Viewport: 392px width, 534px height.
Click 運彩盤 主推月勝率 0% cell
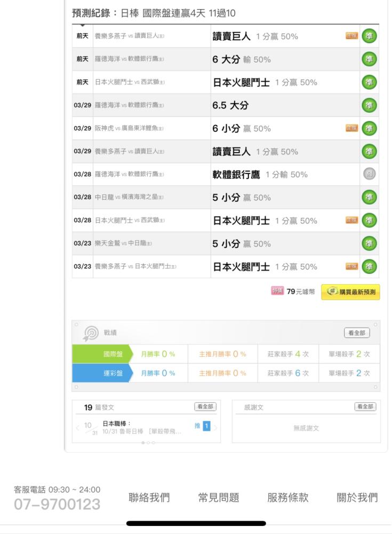222,373
